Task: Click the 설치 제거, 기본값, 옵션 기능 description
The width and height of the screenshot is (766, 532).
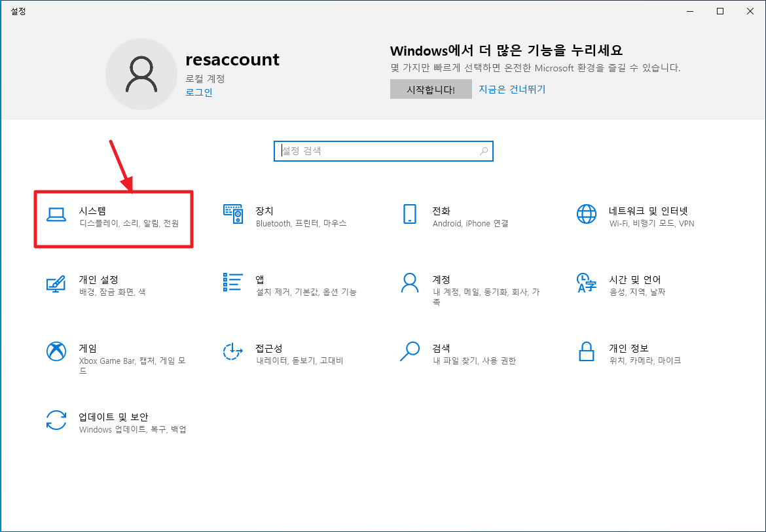Action: [x=306, y=293]
